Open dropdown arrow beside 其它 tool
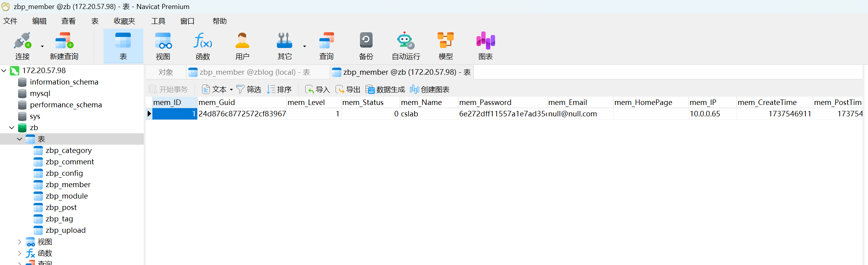868x265 pixels. tap(304, 46)
